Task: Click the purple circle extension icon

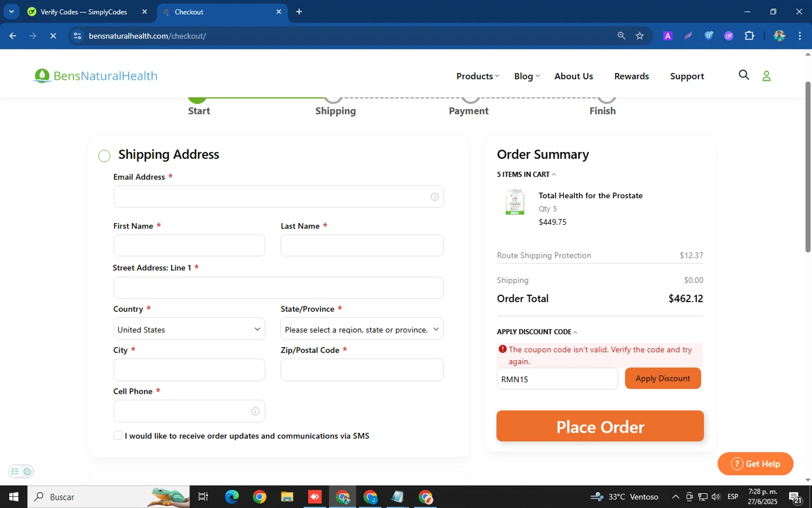Action: (x=729, y=36)
